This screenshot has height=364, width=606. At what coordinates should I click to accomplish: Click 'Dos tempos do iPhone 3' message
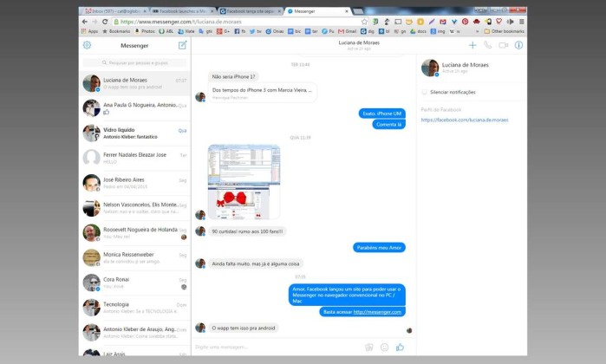pyautogui.click(x=262, y=93)
